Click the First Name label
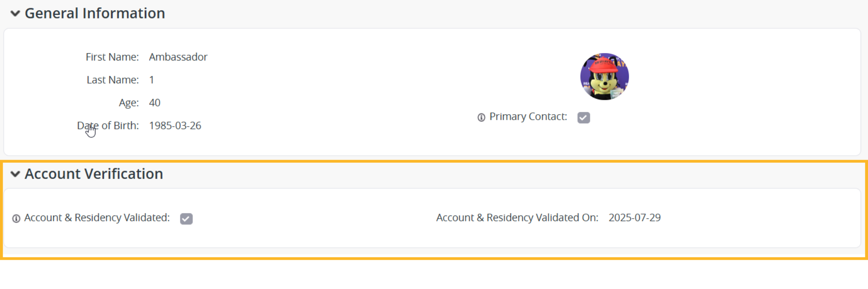 point(112,57)
